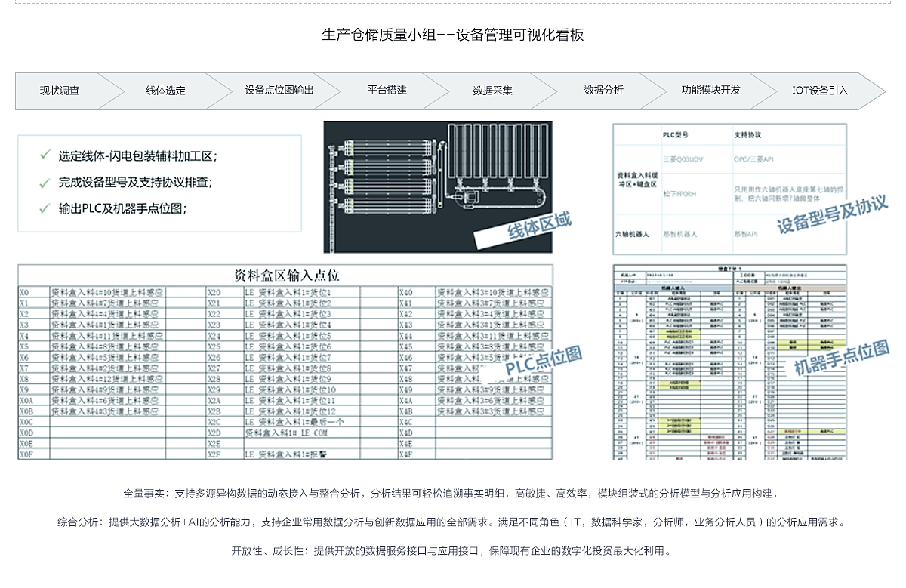This screenshot has width=906, height=588.
Task: Go to the 平台搭建 process step
Action: click(387, 90)
